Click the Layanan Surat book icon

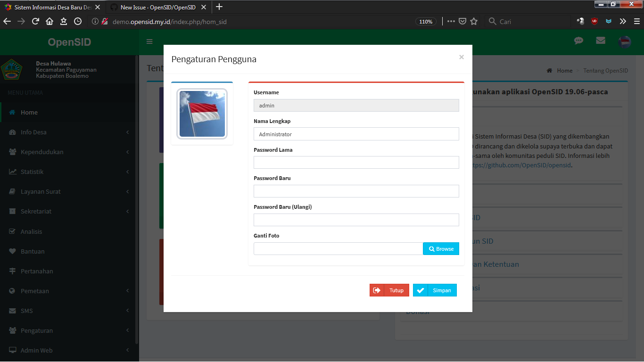[x=13, y=191]
